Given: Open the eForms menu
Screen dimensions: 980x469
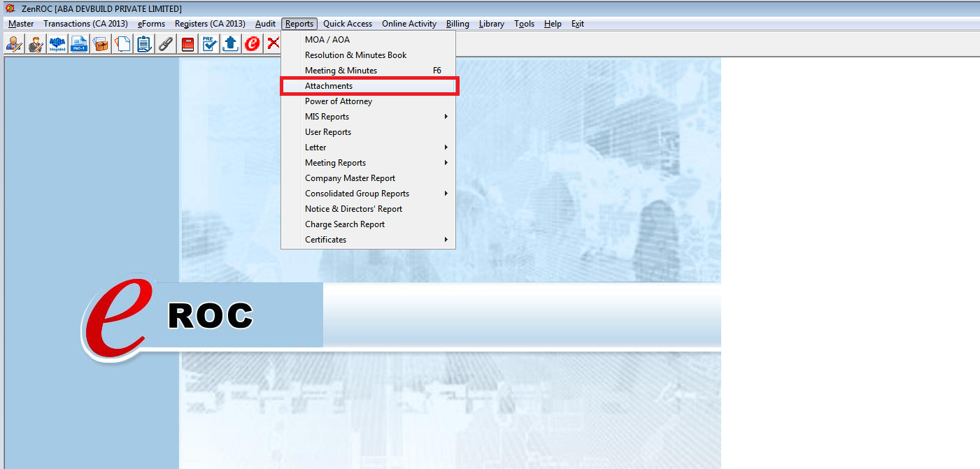Looking at the screenshot, I should [151, 24].
